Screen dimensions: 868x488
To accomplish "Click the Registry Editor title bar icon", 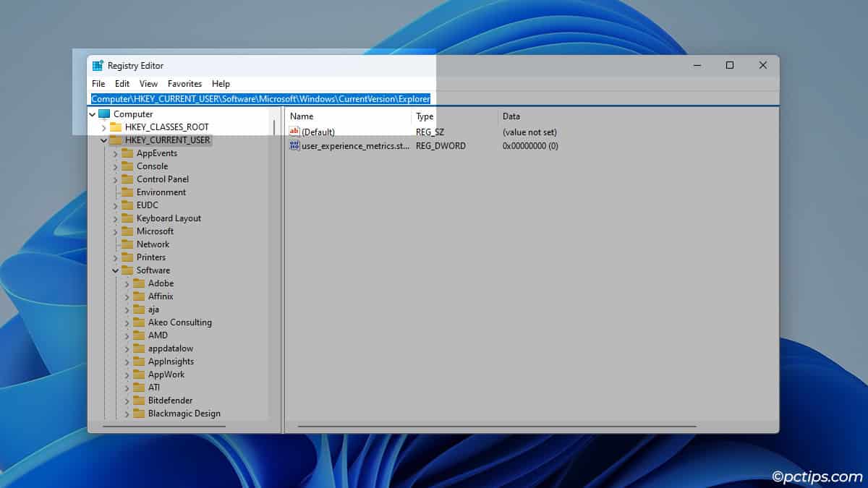I will [98, 66].
